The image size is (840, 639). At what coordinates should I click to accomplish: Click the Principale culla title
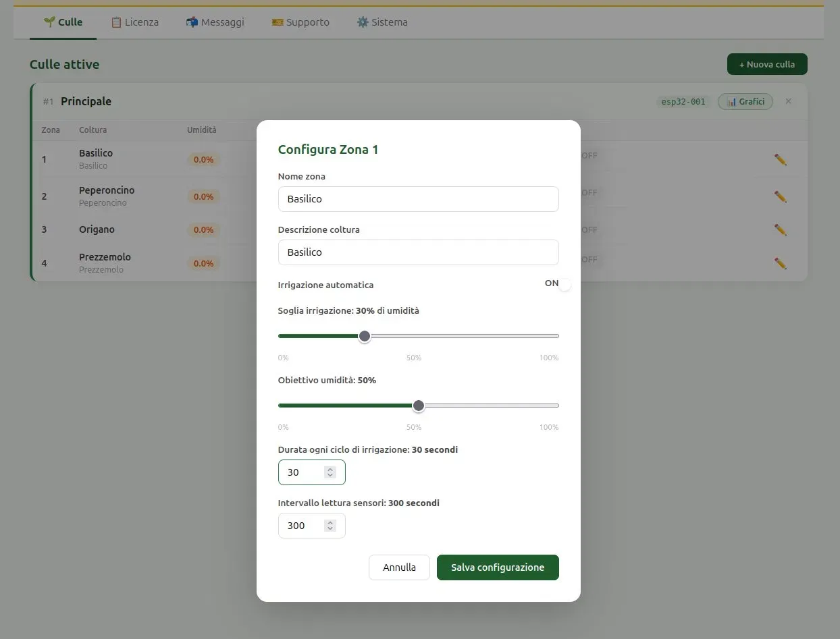click(x=86, y=101)
